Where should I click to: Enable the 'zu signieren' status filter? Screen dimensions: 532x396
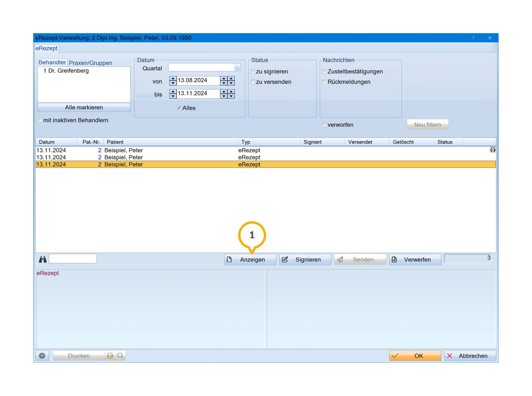point(253,72)
